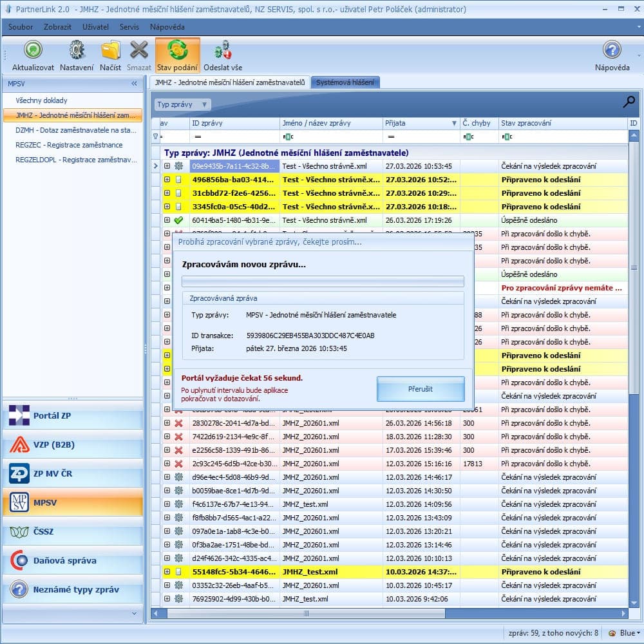Click the JMHZ_test.xml cell of row f4c6137e
Screen dimensions: 644x644
click(331, 504)
